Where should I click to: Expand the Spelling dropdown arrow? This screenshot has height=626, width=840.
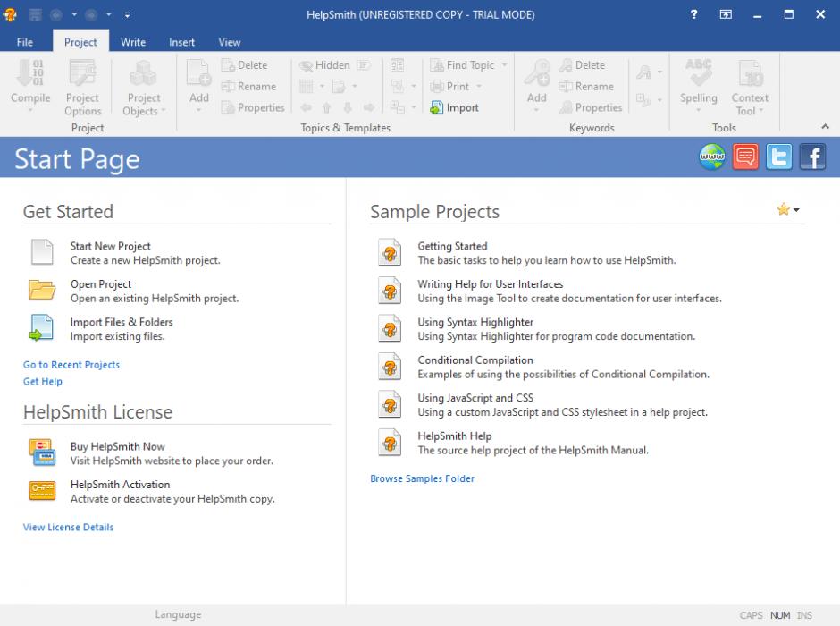click(x=699, y=110)
